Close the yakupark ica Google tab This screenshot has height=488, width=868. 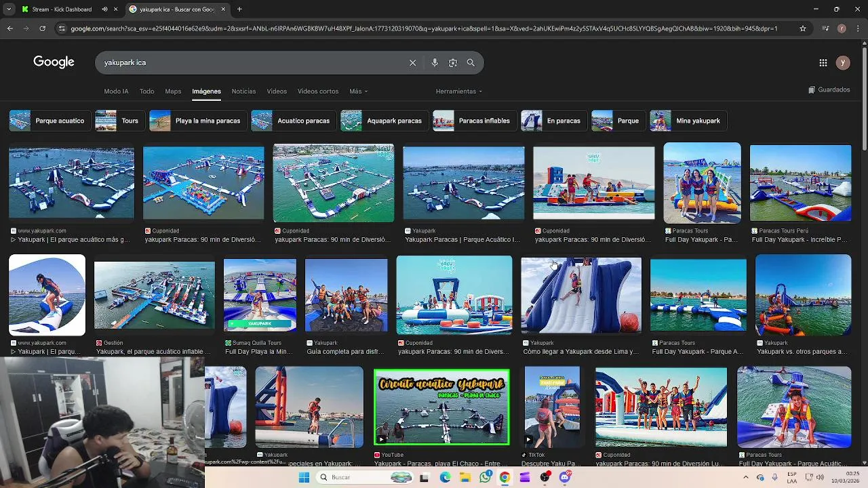(x=223, y=9)
